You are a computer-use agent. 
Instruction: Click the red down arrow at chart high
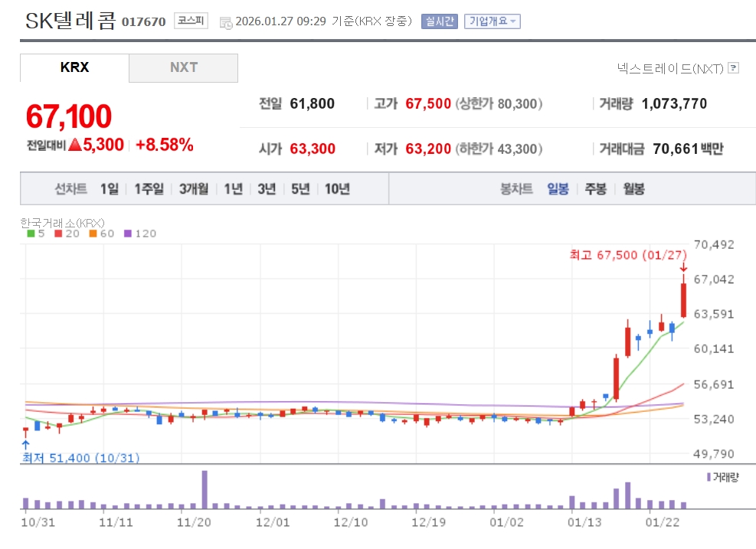[683, 267]
